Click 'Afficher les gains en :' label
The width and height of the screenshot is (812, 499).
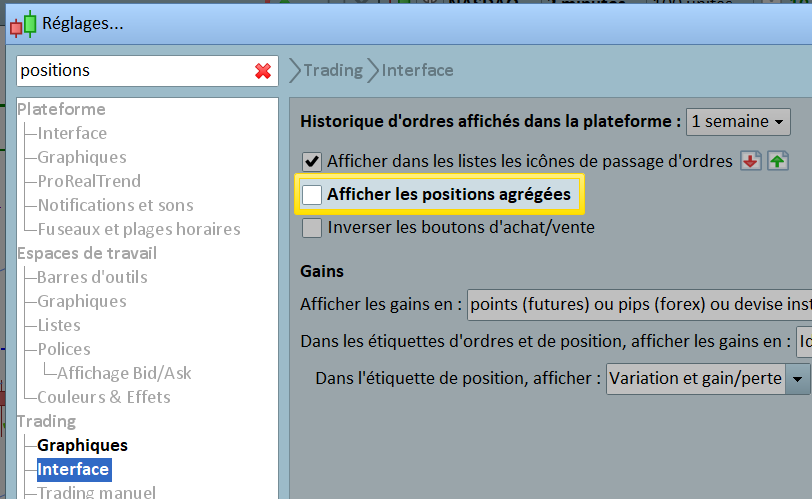click(x=381, y=304)
